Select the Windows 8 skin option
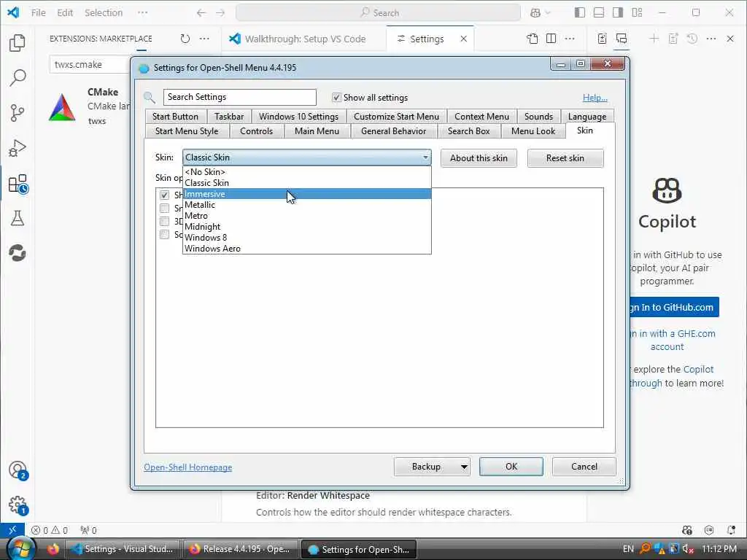 (307, 238)
